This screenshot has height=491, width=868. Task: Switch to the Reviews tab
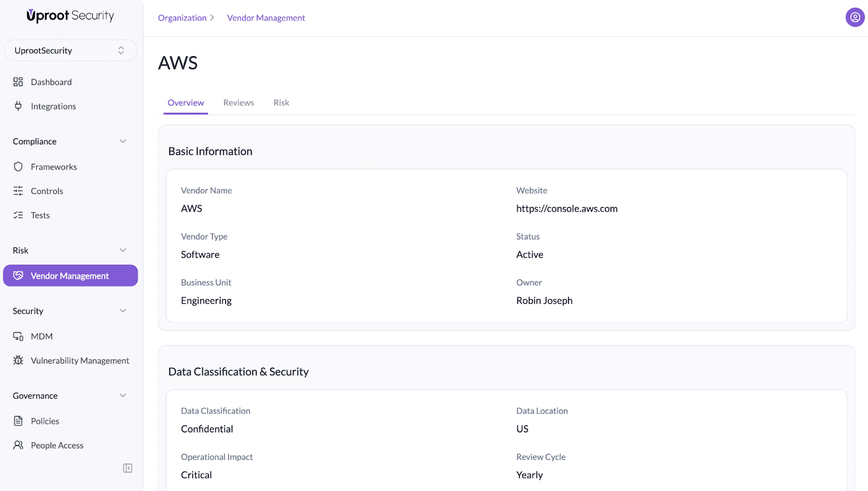[238, 103]
